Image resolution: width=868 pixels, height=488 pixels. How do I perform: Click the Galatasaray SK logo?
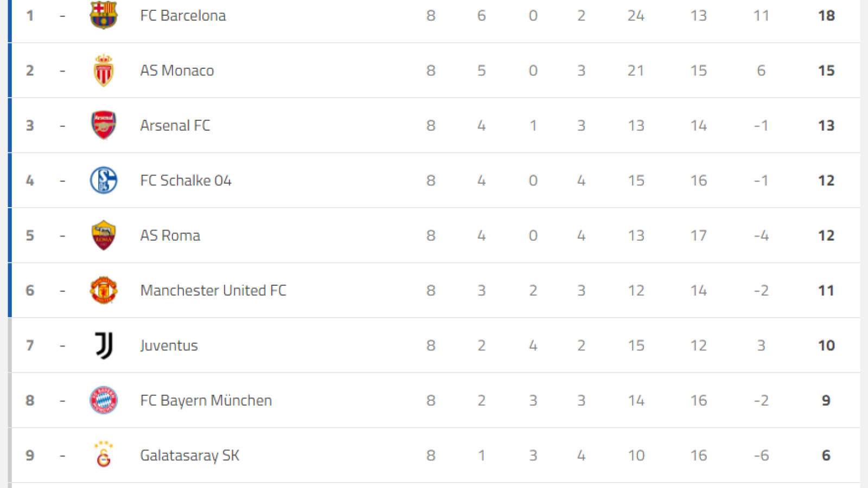[x=104, y=454]
